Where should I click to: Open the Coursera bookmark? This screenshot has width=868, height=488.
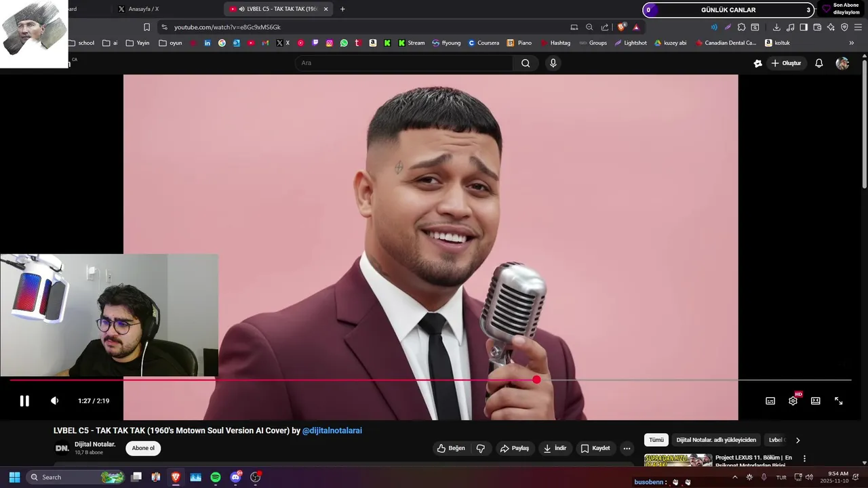(484, 43)
